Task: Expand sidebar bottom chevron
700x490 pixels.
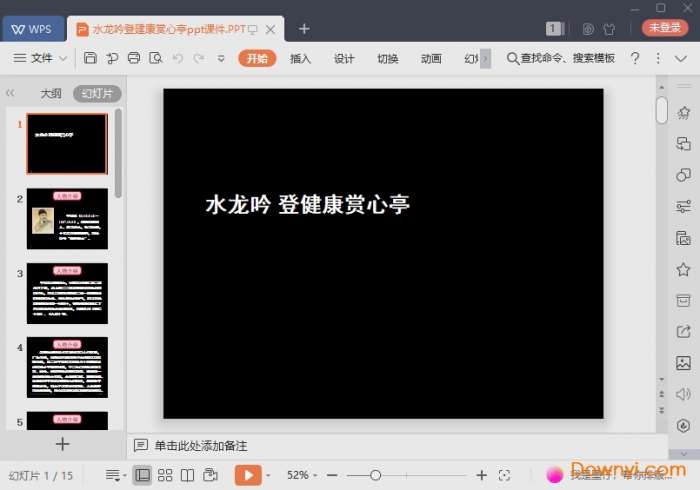Action: 684,454
